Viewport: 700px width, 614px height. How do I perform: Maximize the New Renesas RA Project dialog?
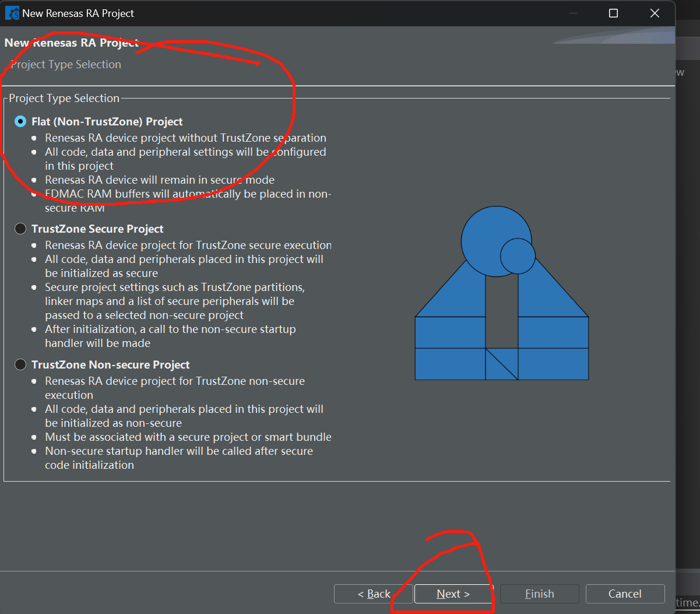613,13
